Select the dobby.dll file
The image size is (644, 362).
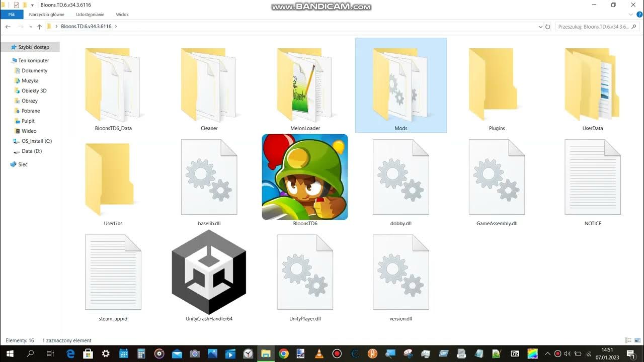tap(401, 182)
